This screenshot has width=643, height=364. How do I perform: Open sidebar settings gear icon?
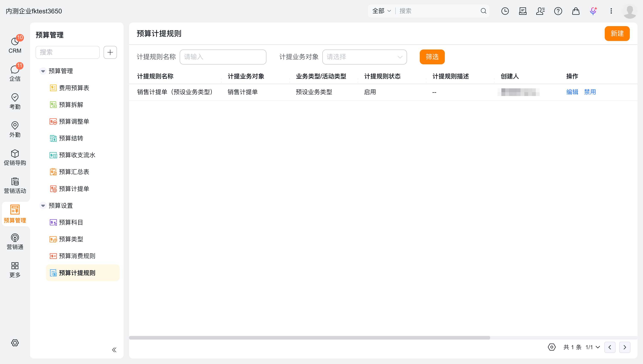pyautogui.click(x=15, y=343)
